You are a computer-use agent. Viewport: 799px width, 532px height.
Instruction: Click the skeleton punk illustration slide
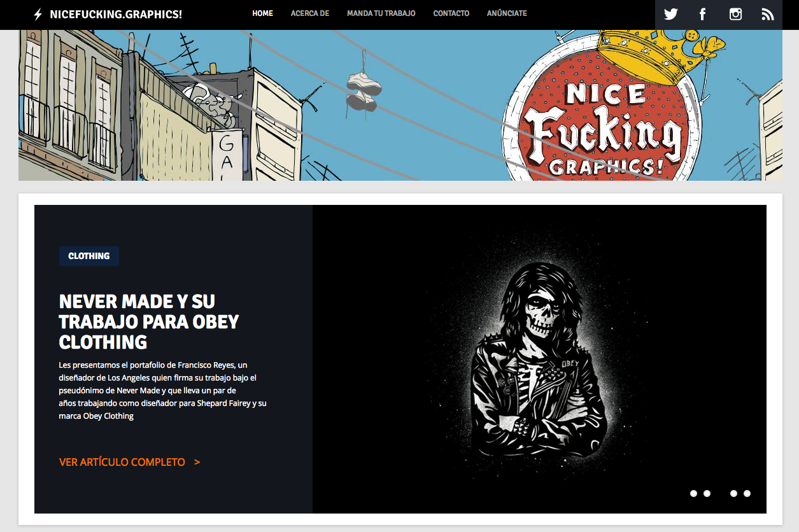[x=539, y=359]
